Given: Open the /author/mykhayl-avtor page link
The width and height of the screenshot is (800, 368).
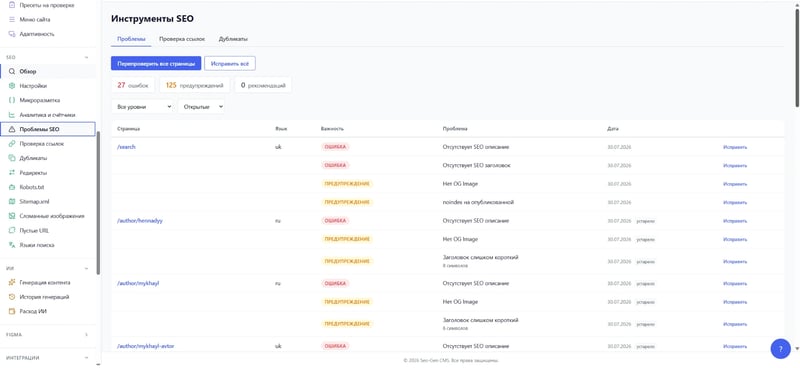Looking at the screenshot, I should click(145, 346).
